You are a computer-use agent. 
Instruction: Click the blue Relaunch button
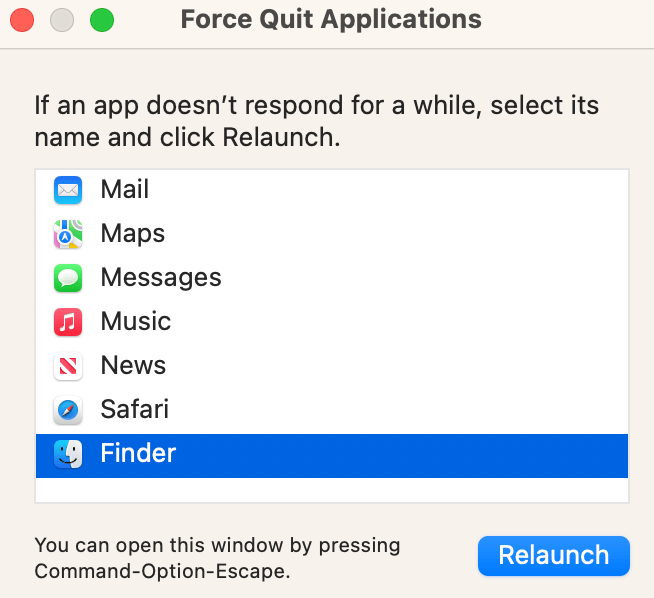click(553, 555)
